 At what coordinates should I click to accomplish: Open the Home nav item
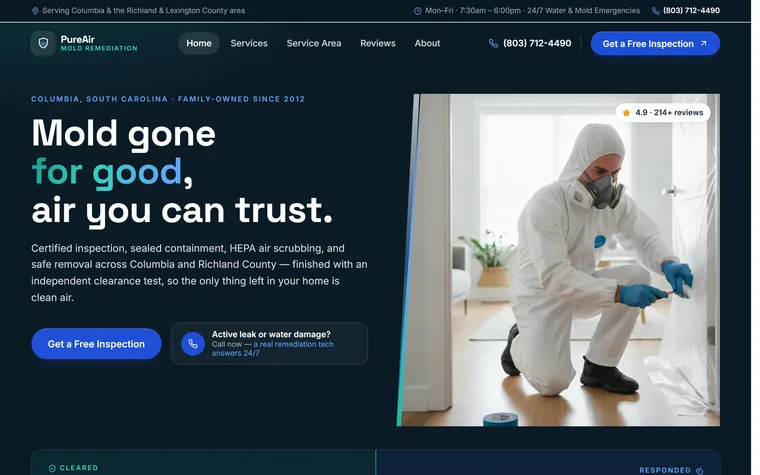click(x=199, y=44)
